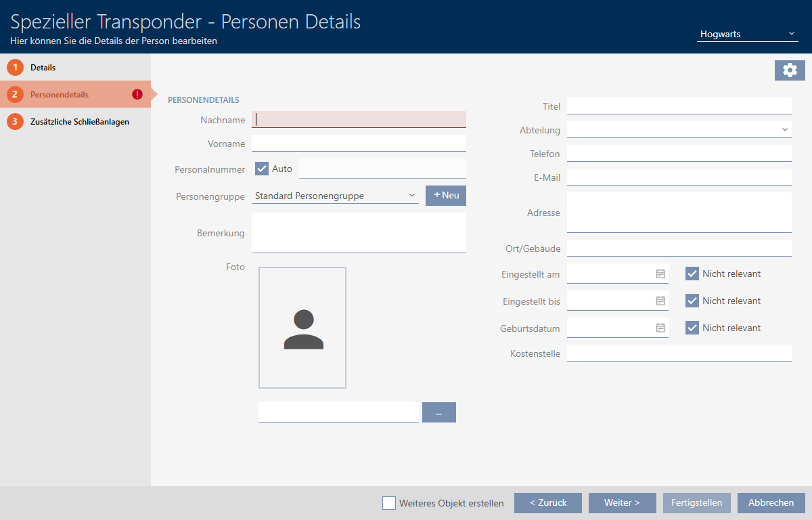Image resolution: width=812 pixels, height=520 pixels.
Task: Enable Weiteres Objekt erstellen checkbox
Action: pyautogui.click(x=389, y=503)
